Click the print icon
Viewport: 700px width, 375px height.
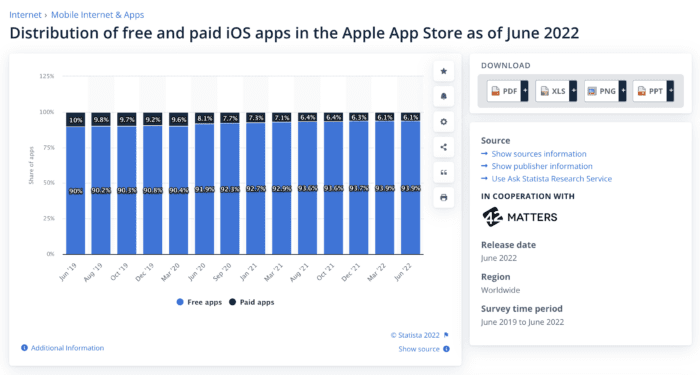click(443, 197)
